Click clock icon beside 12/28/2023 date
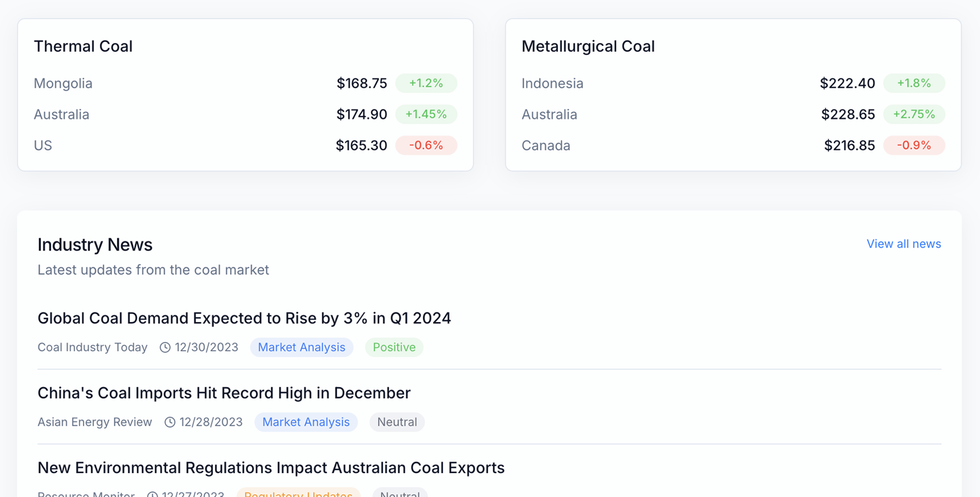 [x=170, y=422]
